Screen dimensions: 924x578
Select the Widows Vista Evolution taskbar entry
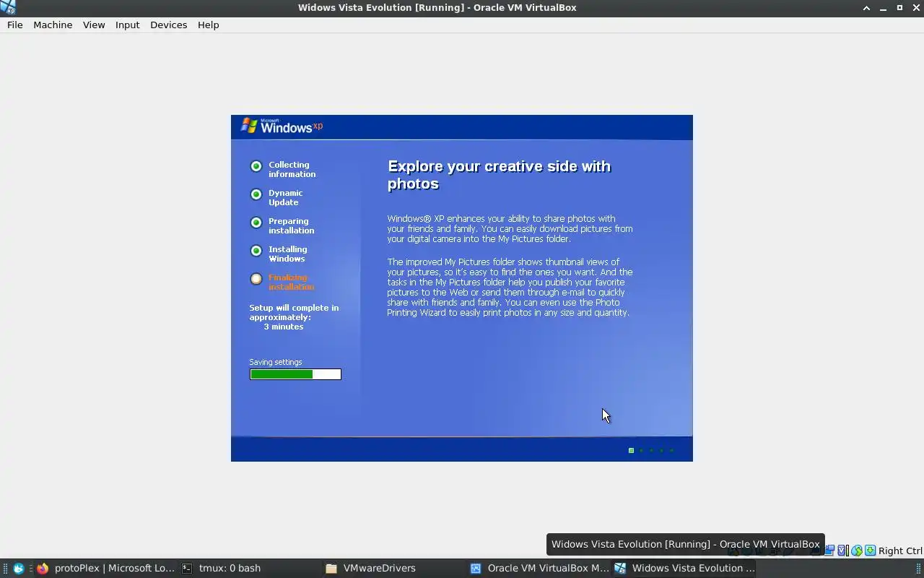684,569
